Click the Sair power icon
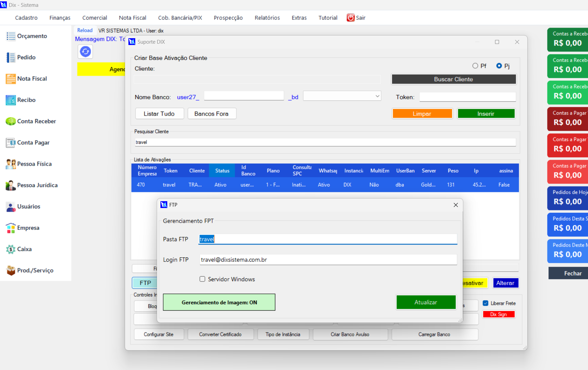The width and height of the screenshot is (588, 370). pos(351,18)
